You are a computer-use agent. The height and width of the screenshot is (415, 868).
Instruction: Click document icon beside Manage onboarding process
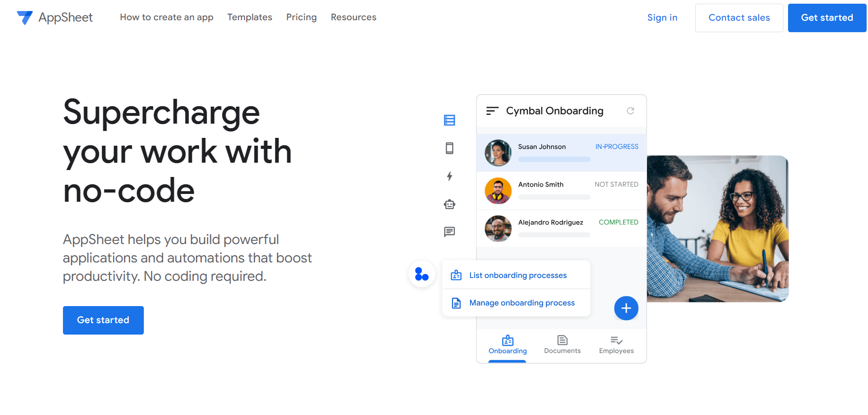point(456,303)
